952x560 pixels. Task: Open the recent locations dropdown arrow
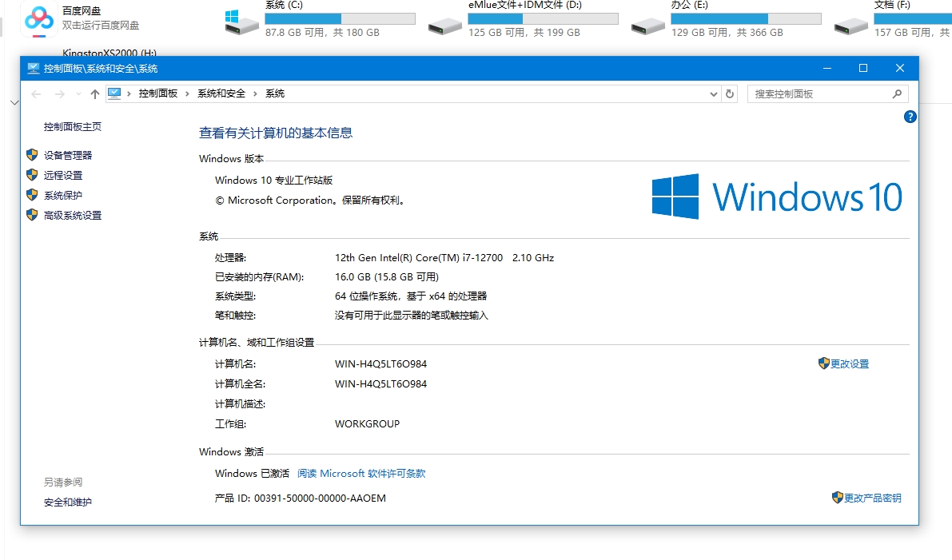pyautogui.click(x=78, y=93)
